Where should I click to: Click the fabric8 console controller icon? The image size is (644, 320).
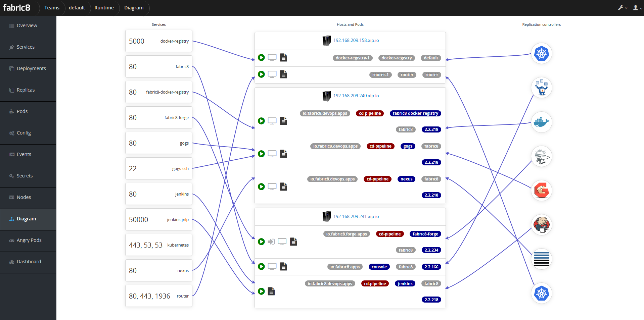pyautogui.click(x=541, y=88)
